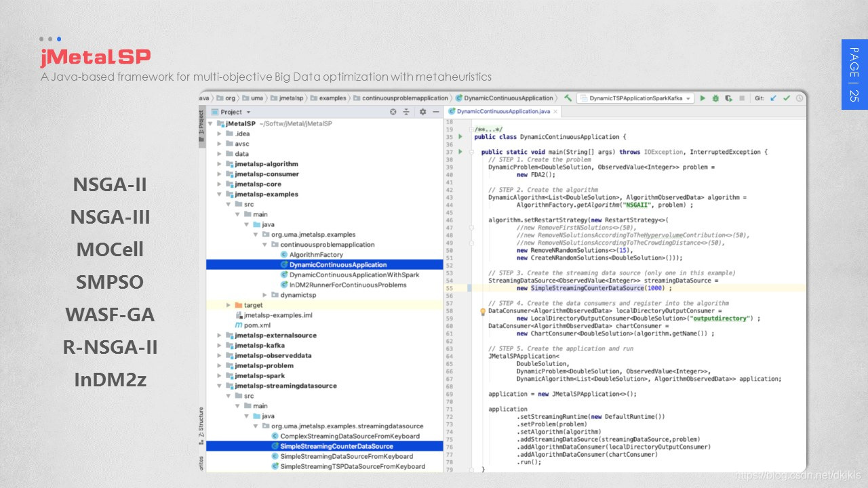
Task: Collapse all in the Project panel header
Action: click(406, 112)
